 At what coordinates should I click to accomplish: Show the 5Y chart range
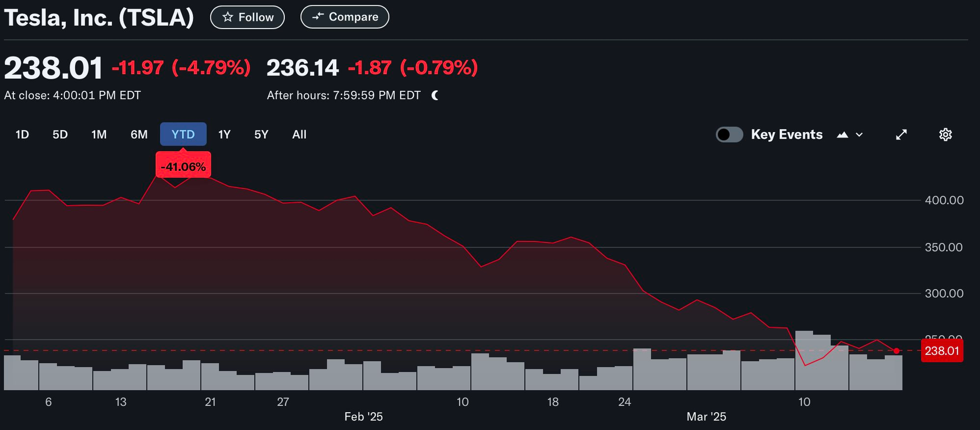261,135
